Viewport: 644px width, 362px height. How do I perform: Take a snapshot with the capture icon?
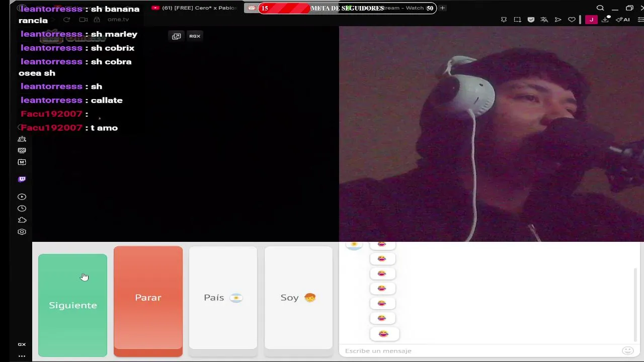pos(517,20)
